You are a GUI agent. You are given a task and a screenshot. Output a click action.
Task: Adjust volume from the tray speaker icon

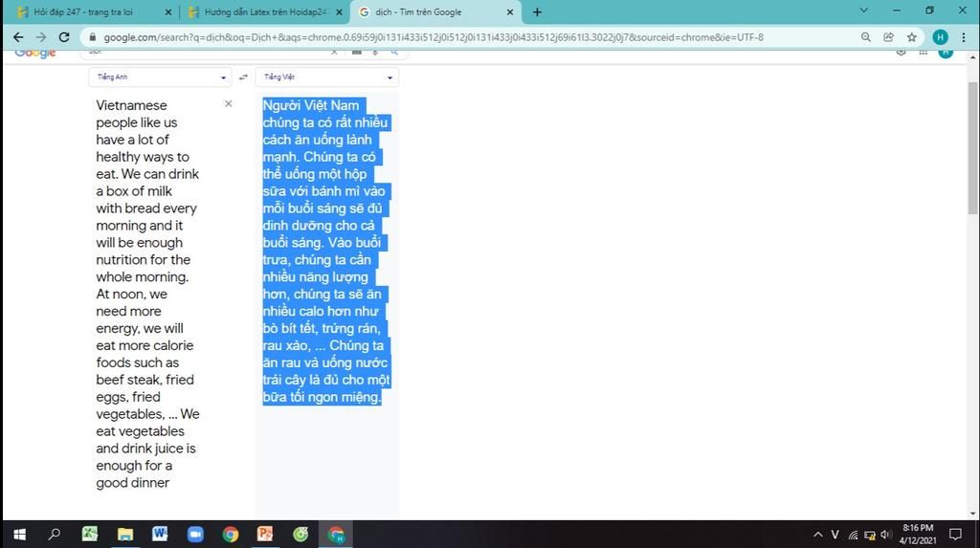coord(885,535)
